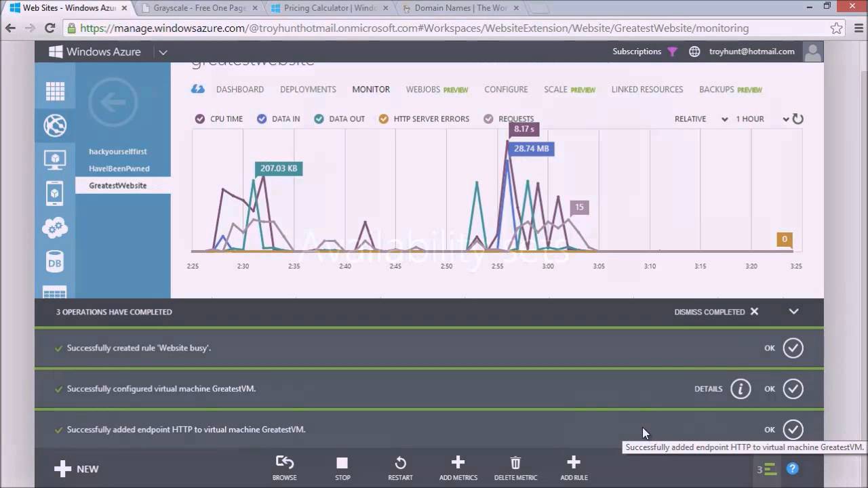Click DISMISS COMPLETED
This screenshot has height=488, width=868.
(716, 312)
